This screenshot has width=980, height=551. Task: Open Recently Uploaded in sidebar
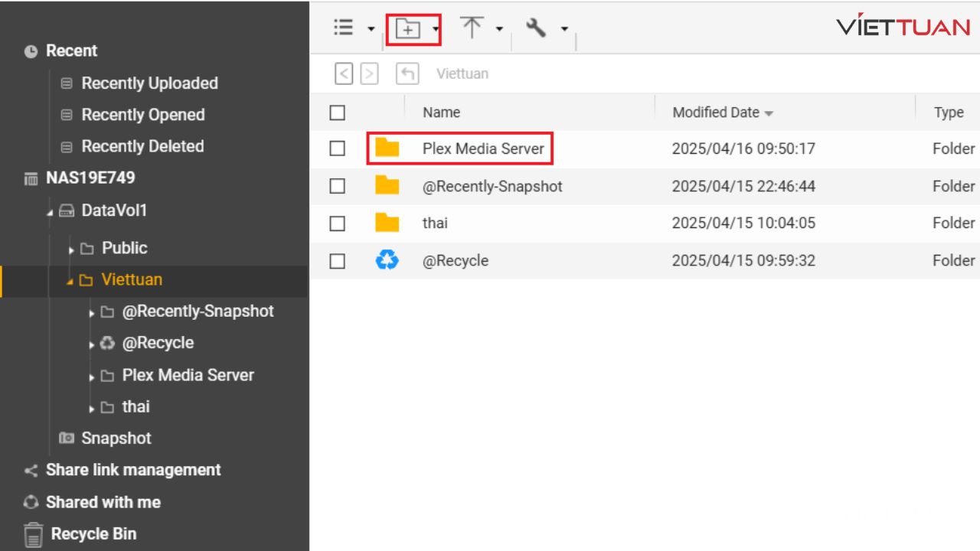tap(149, 83)
